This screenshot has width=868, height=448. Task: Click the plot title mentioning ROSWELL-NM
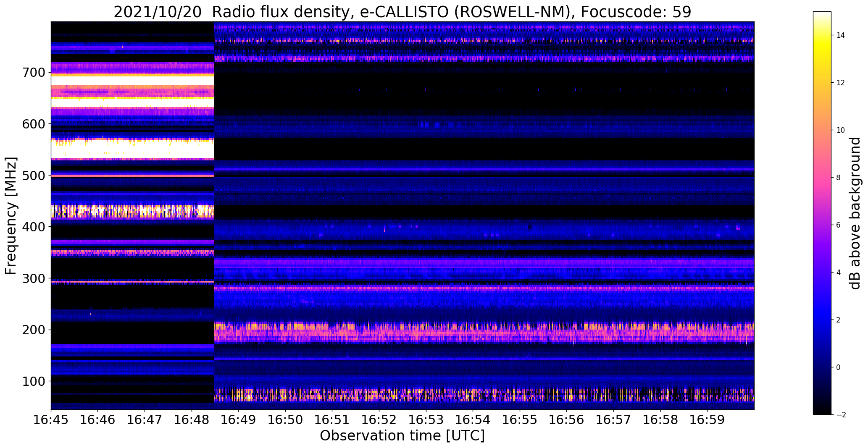coord(402,12)
